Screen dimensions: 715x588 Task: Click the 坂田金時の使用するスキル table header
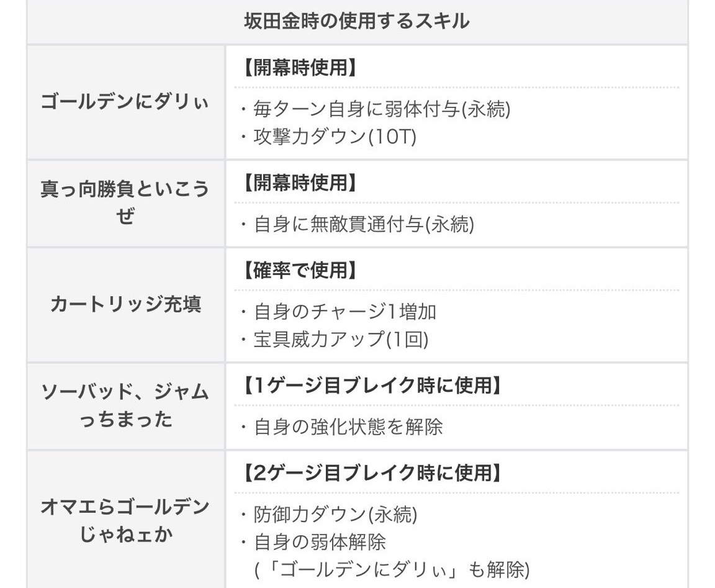pyautogui.click(x=357, y=22)
